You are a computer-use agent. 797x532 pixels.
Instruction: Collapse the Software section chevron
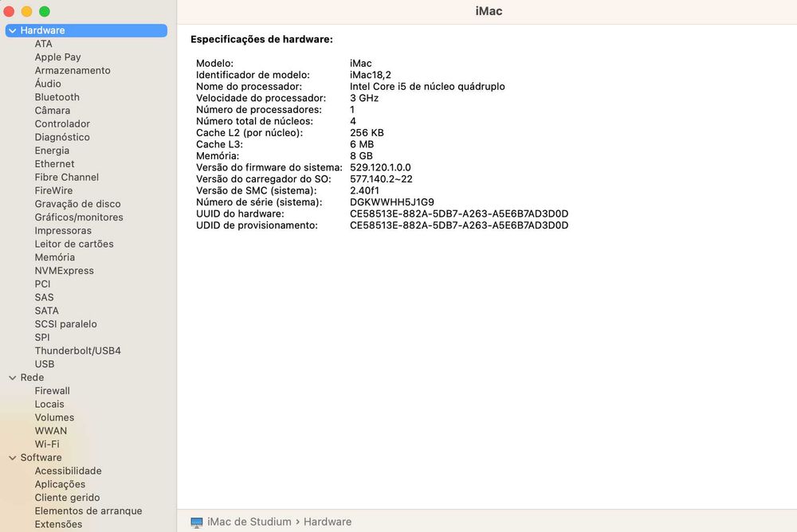pos(13,458)
